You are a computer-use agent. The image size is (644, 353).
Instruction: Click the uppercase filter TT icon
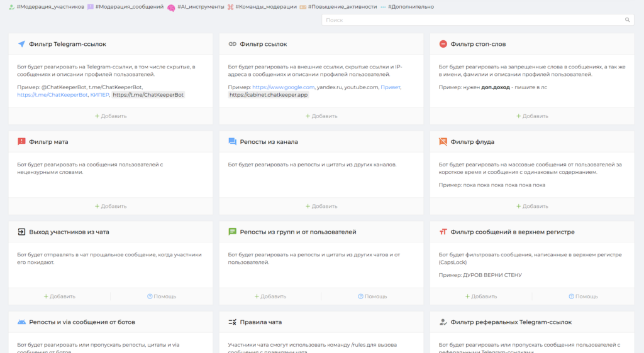coord(443,232)
